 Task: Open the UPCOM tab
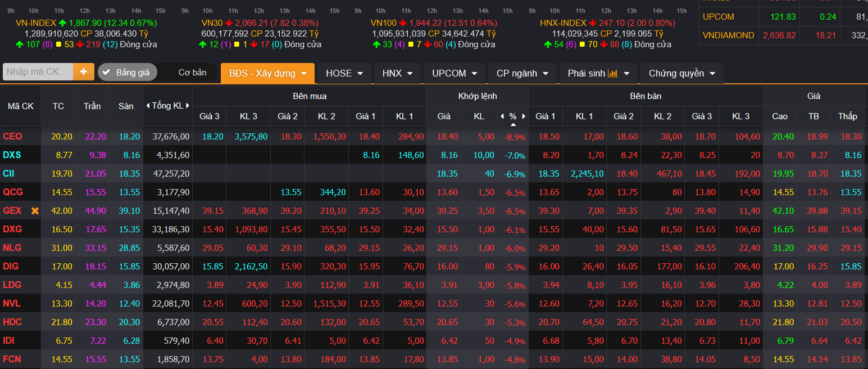[455, 73]
